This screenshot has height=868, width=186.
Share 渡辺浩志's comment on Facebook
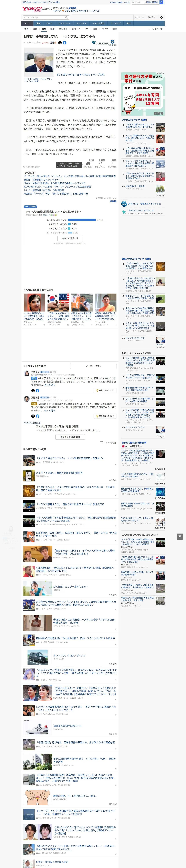pos(38,416)
